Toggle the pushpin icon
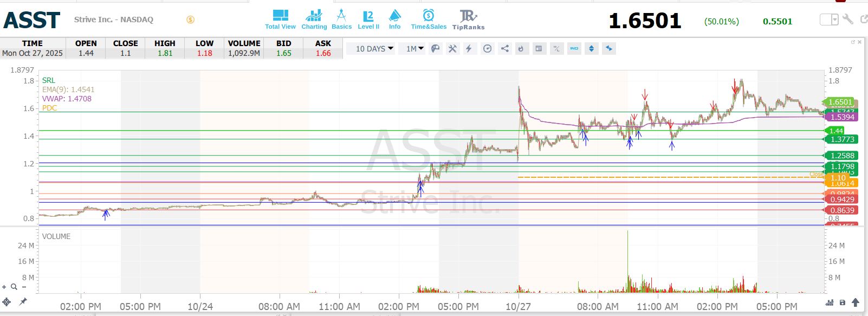This screenshot has height=316, width=868. 23,302
